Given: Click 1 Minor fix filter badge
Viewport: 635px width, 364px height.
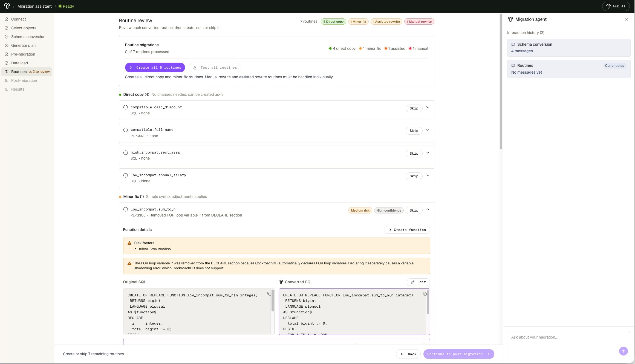Looking at the screenshot, I should pos(358,22).
